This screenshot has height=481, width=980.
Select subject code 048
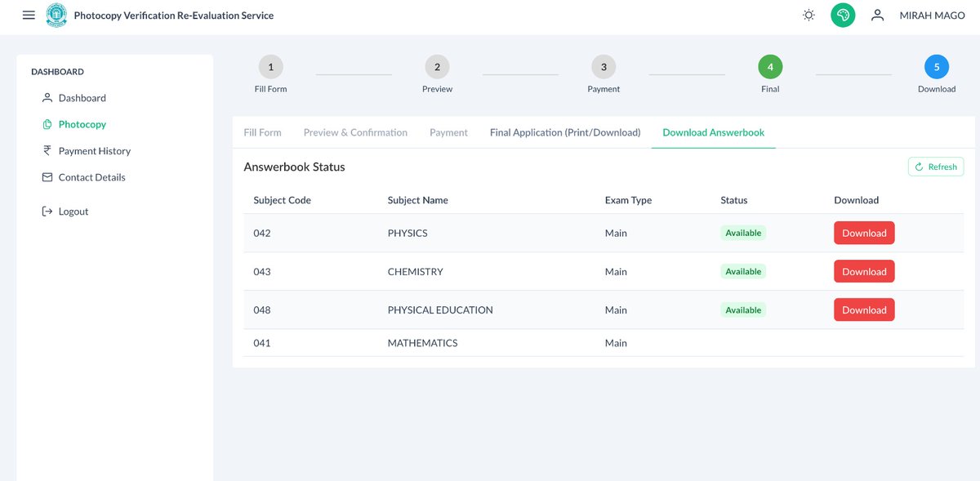tap(261, 310)
